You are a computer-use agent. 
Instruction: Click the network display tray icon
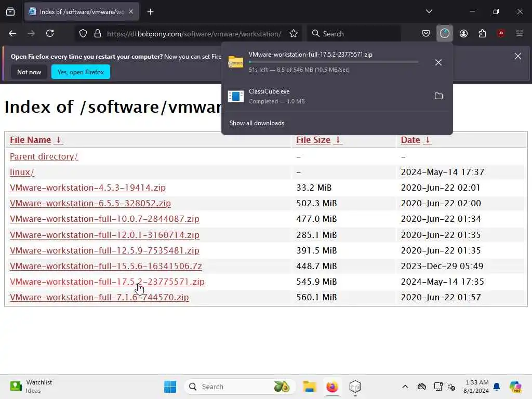(x=438, y=387)
